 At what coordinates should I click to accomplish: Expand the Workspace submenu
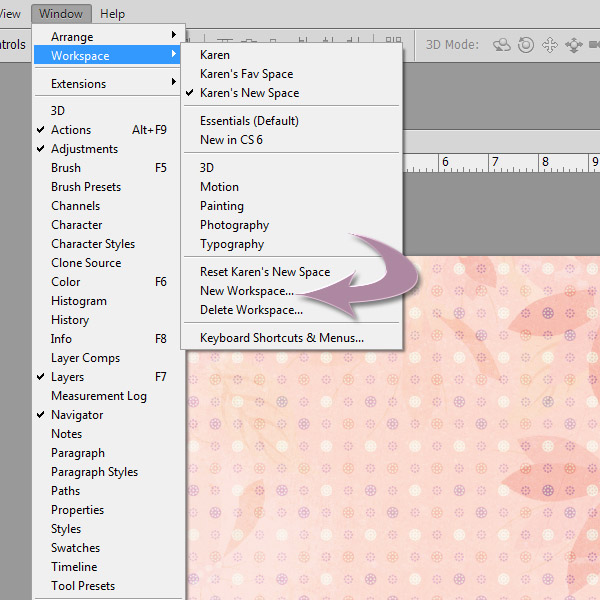point(107,55)
